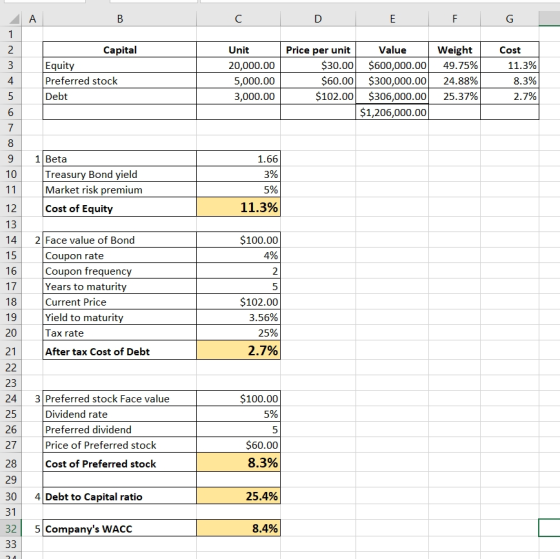The width and height of the screenshot is (560, 559).
Task: Click the Tax rate 25% cell
Action: tap(238, 333)
